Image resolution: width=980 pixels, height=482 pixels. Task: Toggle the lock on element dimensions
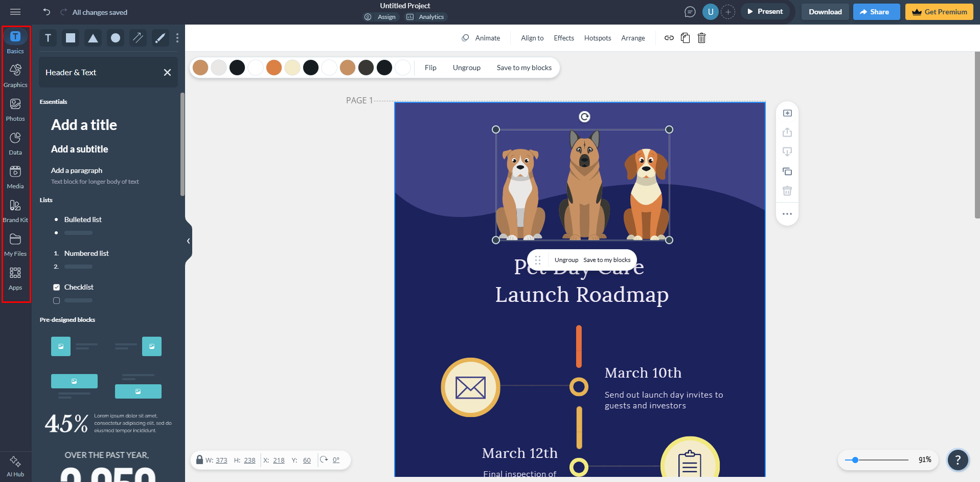[199, 459]
